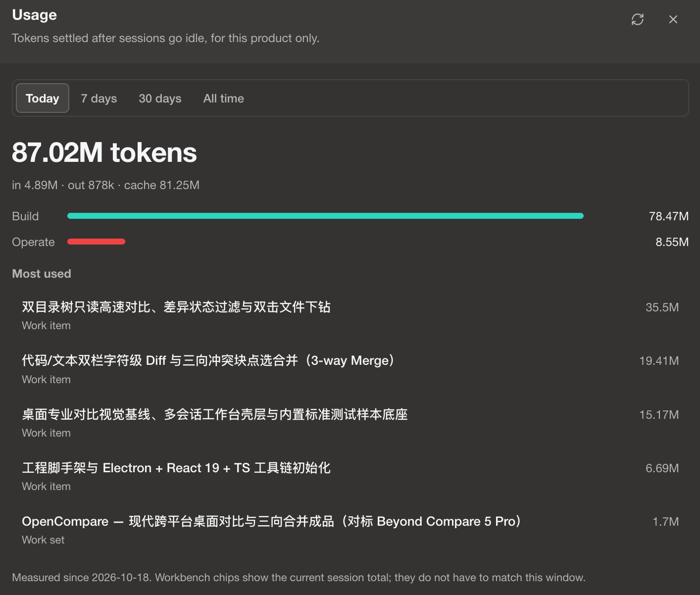700x595 pixels.
Task: Click the 19.41M token count
Action: pyautogui.click(x=659, y=361)
